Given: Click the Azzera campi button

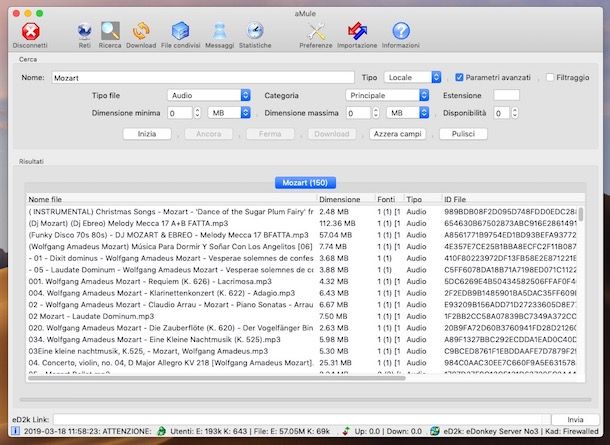Looking at the screenshot, I should pos(397,134).
